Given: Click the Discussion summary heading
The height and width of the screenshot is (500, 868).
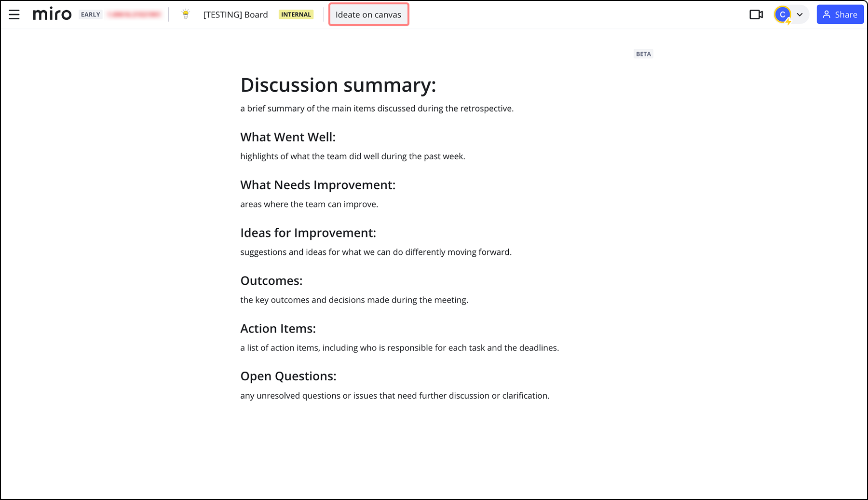Looking at the screenshot, I should [338, 85].
